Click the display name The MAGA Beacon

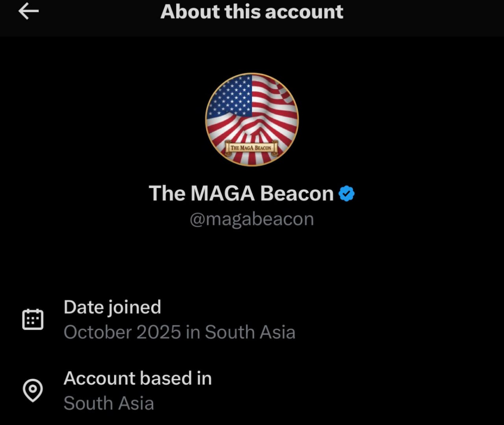241,193
